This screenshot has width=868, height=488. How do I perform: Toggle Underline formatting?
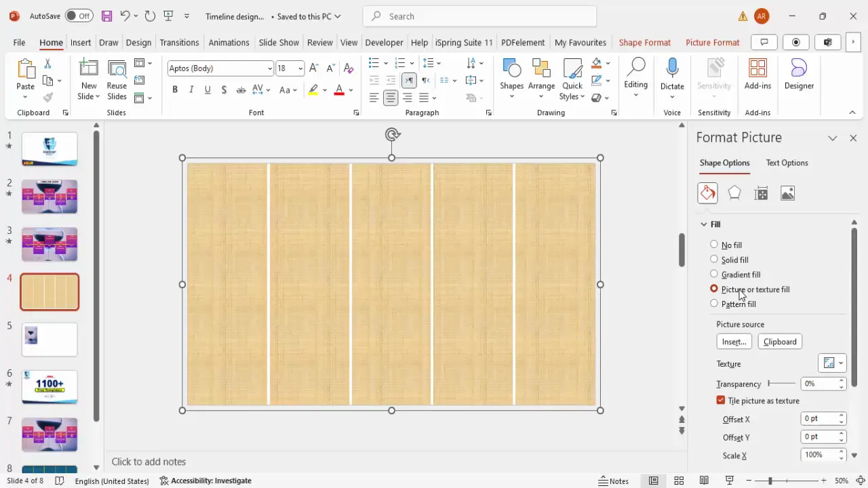point(208,90)
